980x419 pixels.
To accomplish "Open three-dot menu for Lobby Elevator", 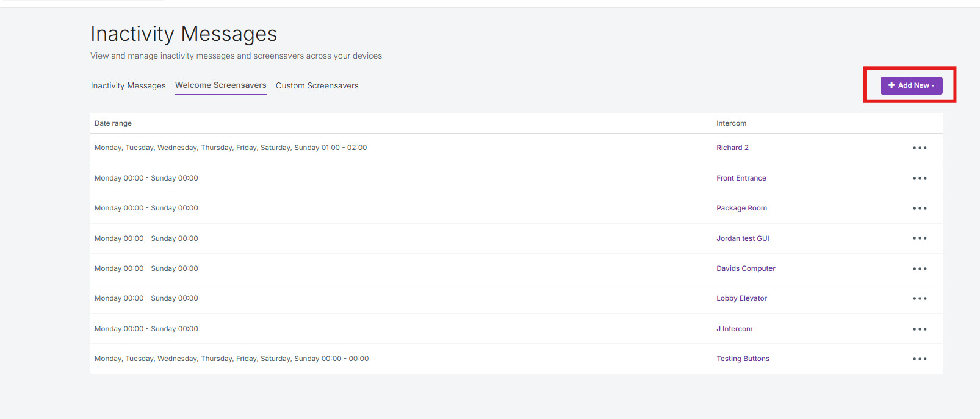I will pos(920,299).
